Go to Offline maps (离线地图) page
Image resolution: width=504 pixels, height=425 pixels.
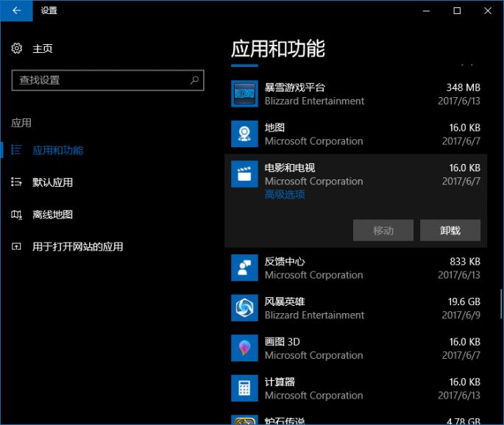(x=52, y=215)
